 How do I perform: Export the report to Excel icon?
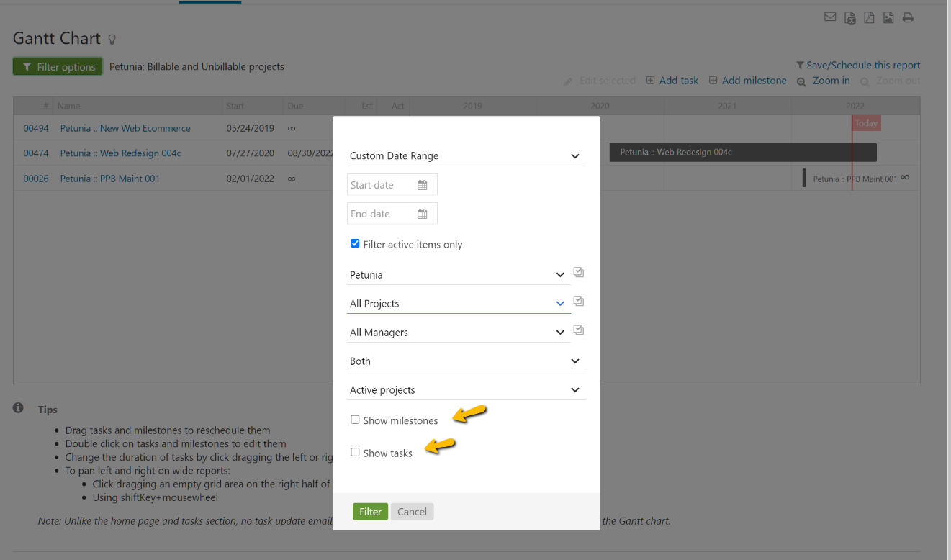click(850, 18)
